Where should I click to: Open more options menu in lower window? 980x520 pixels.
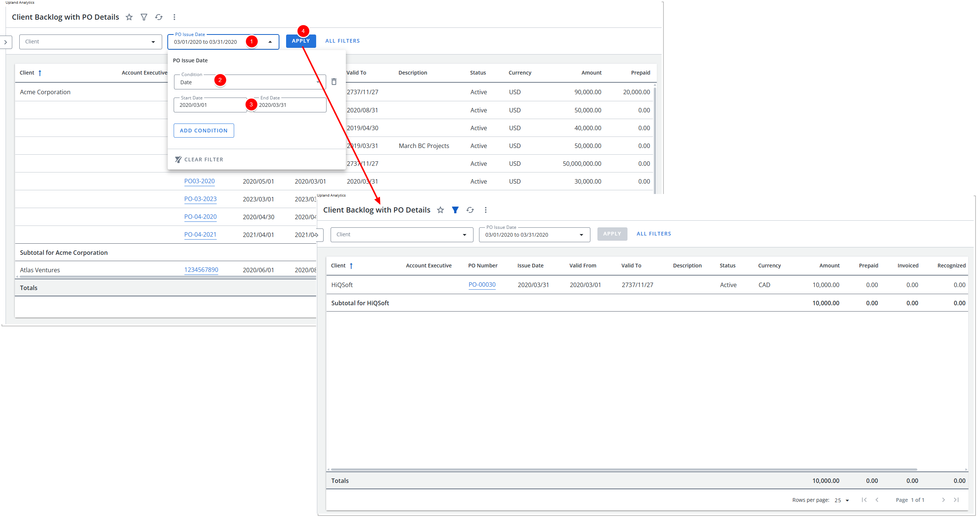(485, 210)
